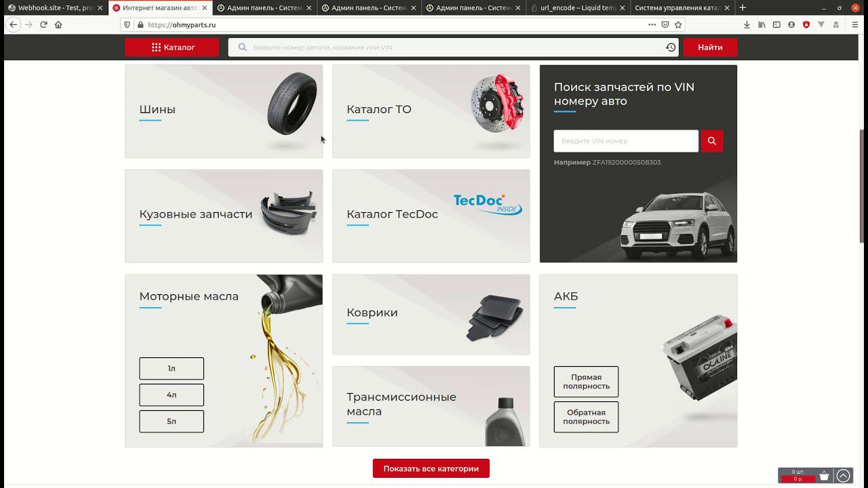This screenshot has width=868, height=488.
Task: Toggle the Firefox sidebar icon
Action: tap(776, 24)
